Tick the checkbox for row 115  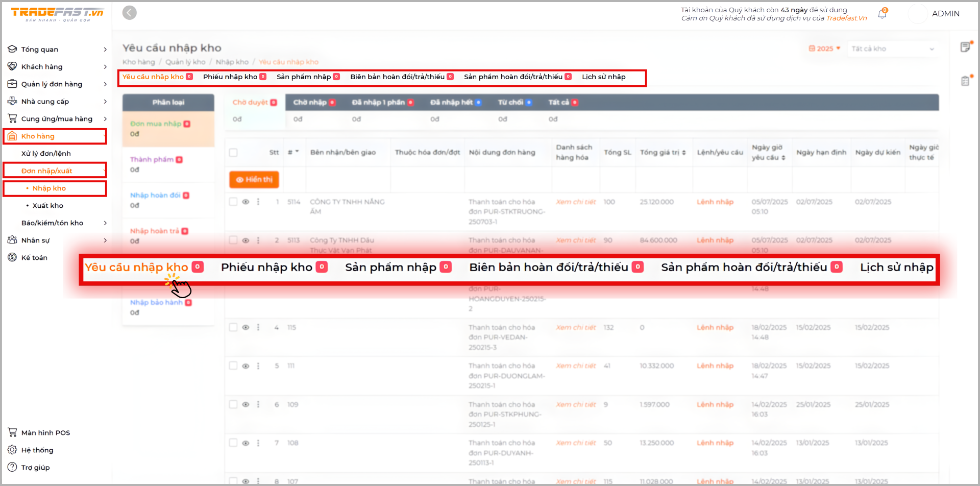[x=233, y=327]
